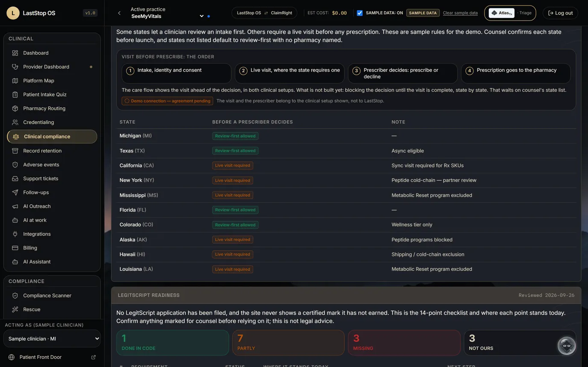Click the Patient Intake Quiz clipboard icon
The width and height of the screenshot is (588, 367).
15,94
